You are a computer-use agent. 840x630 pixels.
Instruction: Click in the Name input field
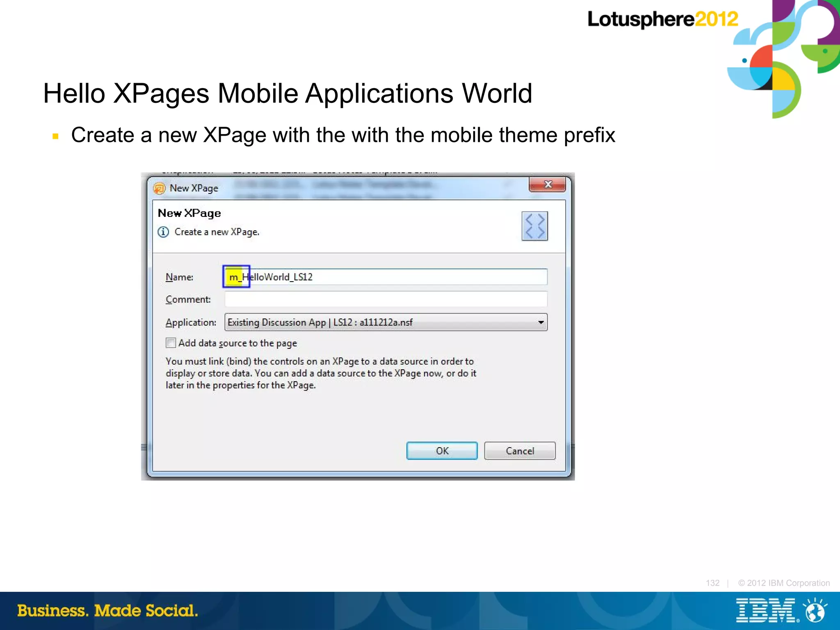pyautogui.click(x=386, y=277)
